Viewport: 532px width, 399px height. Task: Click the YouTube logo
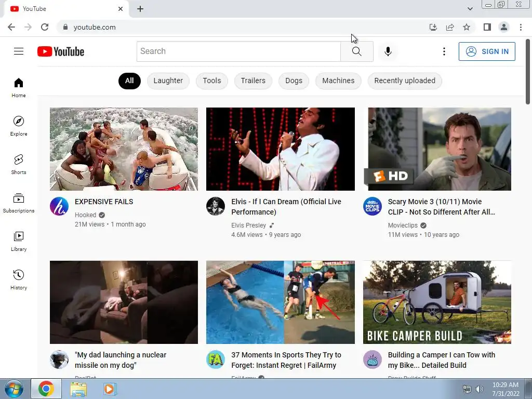[61, 51]
